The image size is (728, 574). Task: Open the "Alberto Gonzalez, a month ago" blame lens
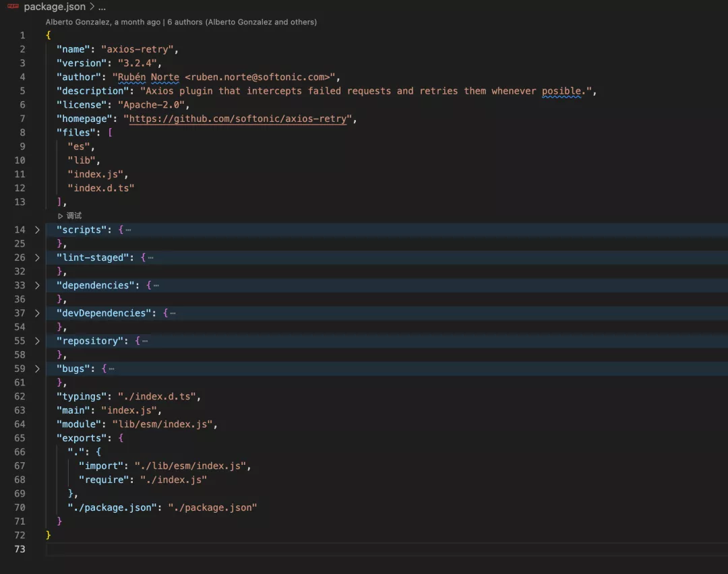click(102, 22)
